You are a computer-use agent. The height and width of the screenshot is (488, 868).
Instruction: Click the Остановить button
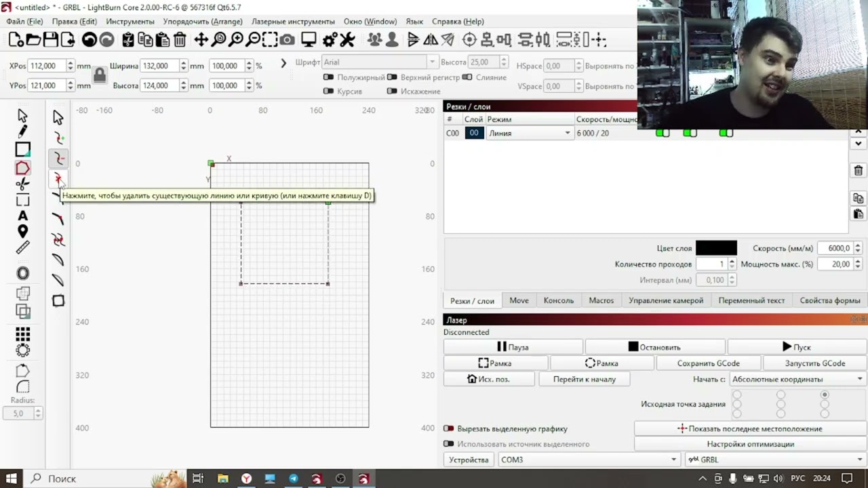[x=654, y=347]
